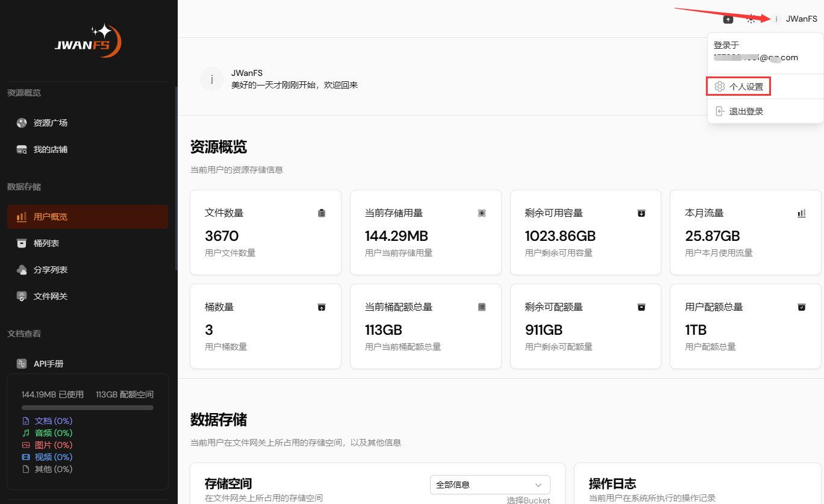Screen dimensions: 824x504
Task: Click the 音频 (0%) legend entry
Action: pos(47,433)
